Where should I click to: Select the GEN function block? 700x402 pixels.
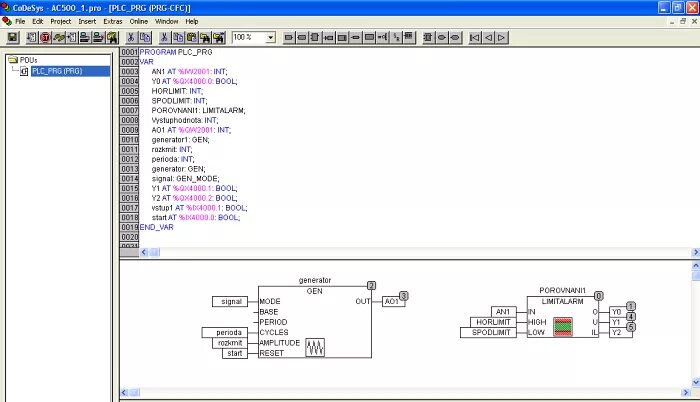point(315,322)
